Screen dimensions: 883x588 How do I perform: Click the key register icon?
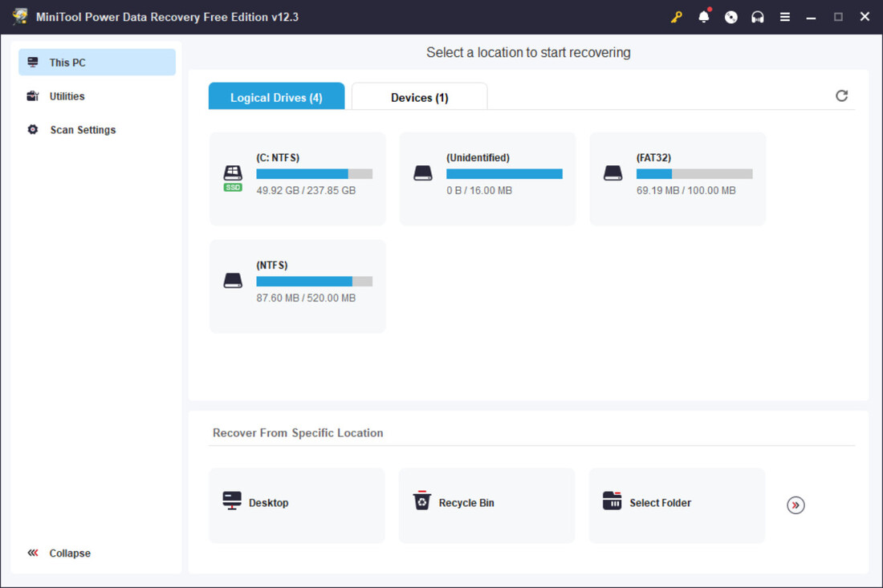coord(677,17)
